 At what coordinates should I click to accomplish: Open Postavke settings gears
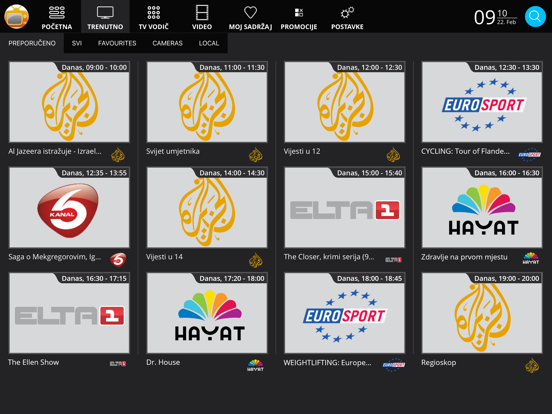(347, 17)
